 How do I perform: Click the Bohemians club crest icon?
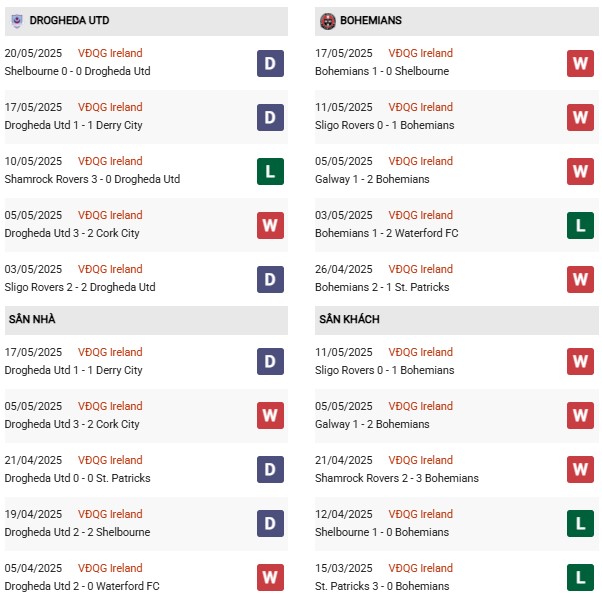pos(327,20)
